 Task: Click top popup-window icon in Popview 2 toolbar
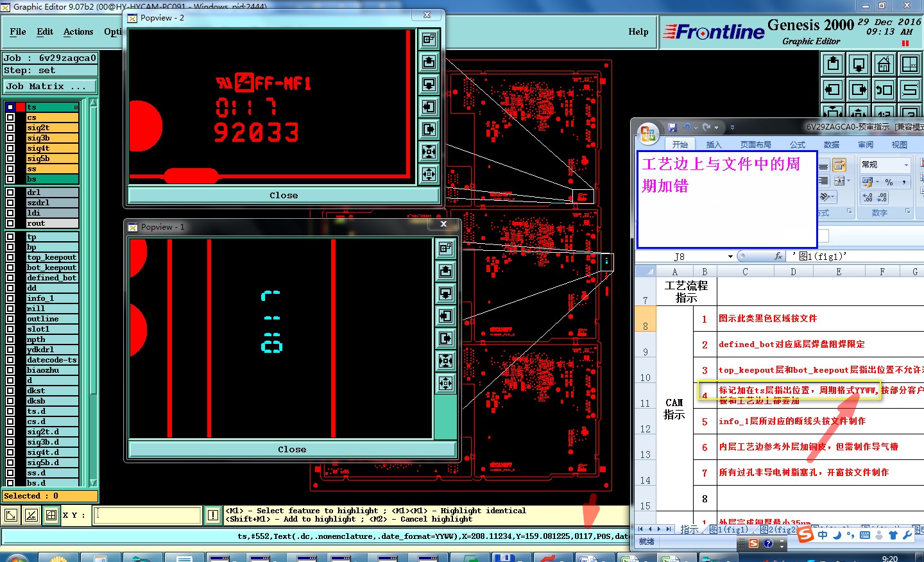pos(429,39)
